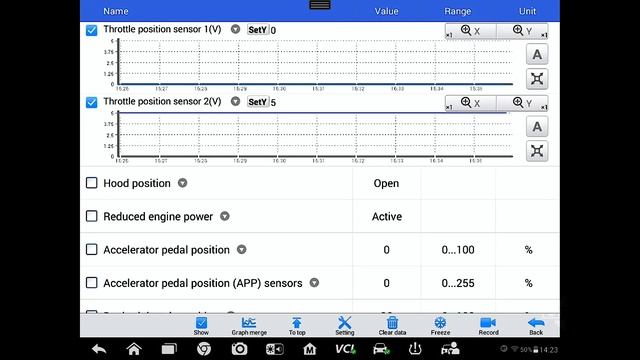The image size is (640, 360).
Task: Tap the data upload icon in navigation bar
Action: click(x=415, y=349)
